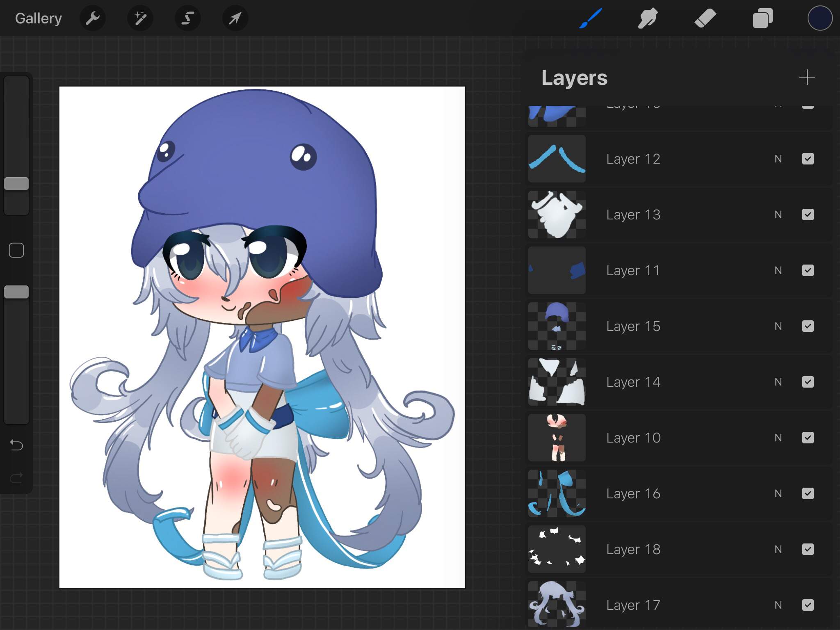The height and width of the screenshot is (630, 840).
Task: Tap the square modify button in sidebar
Action: (x=16, y=250)
